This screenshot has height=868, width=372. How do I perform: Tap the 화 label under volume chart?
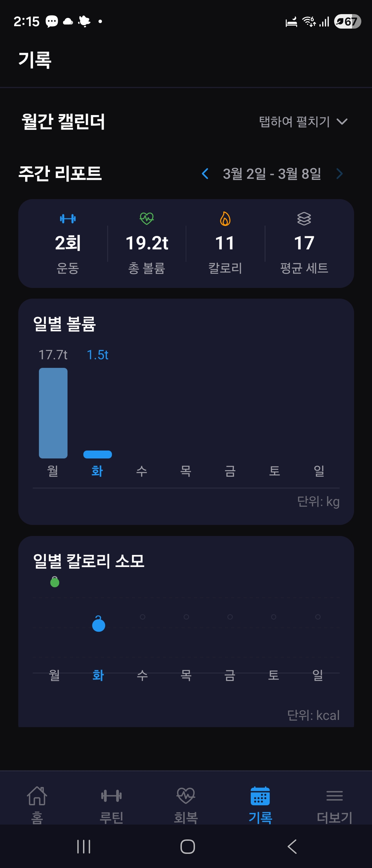click(97, 471)
